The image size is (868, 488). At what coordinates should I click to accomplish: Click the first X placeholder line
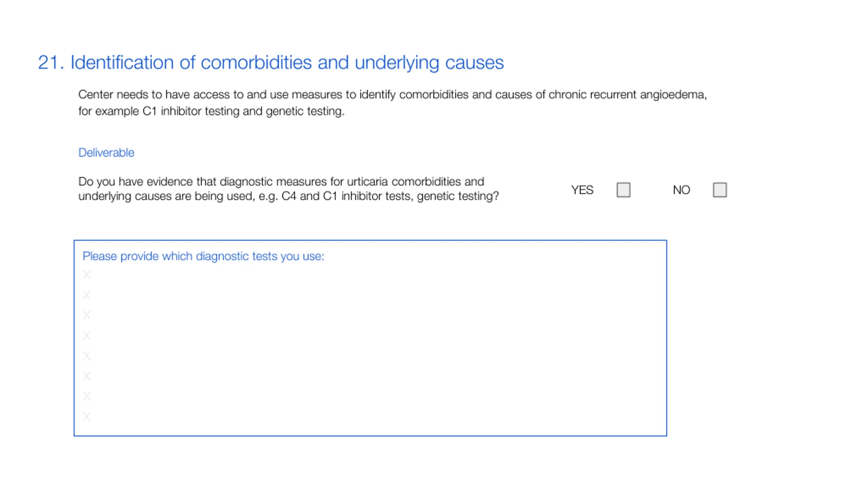coord(87,274)
